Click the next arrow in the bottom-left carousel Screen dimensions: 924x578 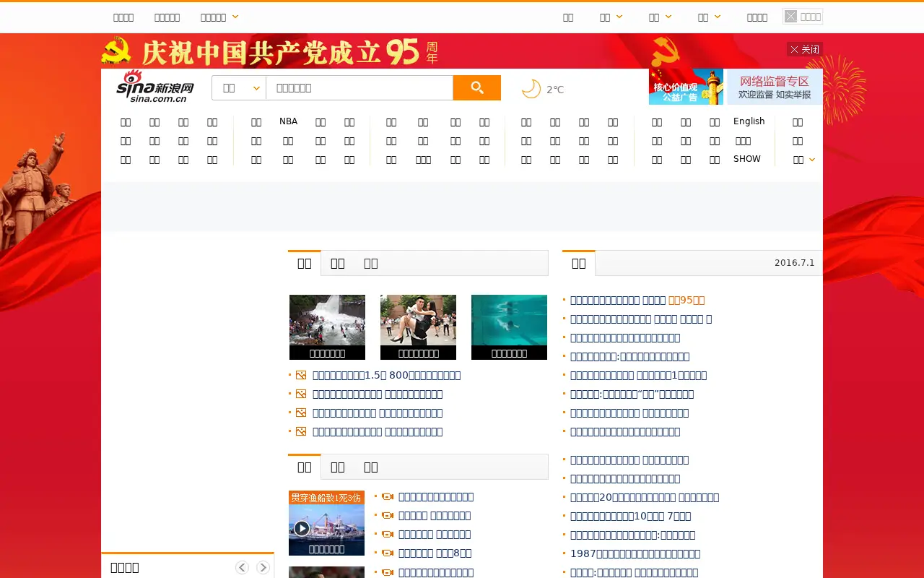coord(263,568)
